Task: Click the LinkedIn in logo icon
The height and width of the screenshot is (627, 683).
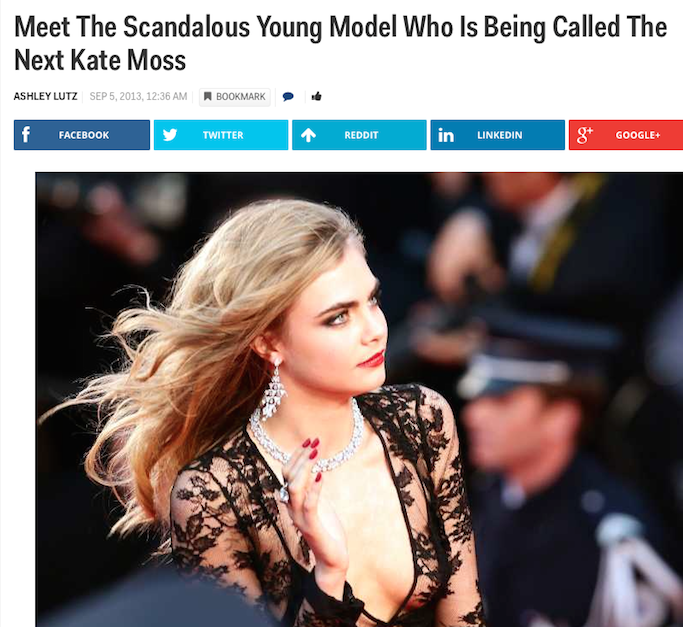Action: [446, 135]
